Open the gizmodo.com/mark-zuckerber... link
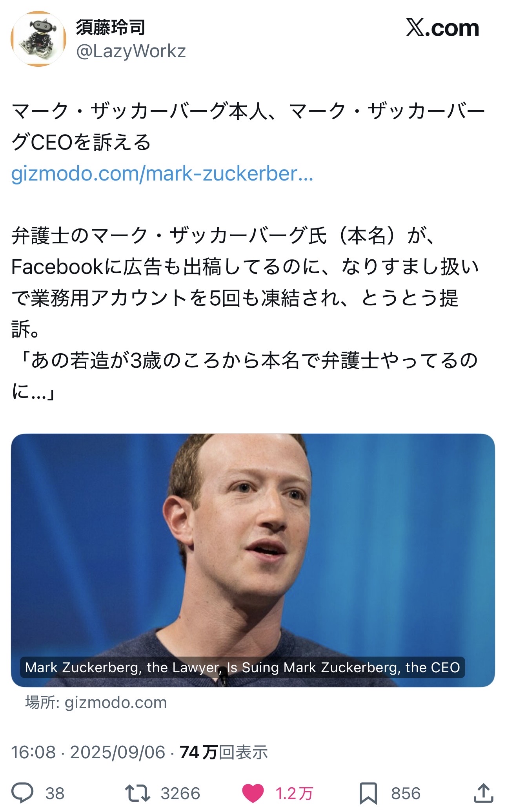 (x=162, y=173)
